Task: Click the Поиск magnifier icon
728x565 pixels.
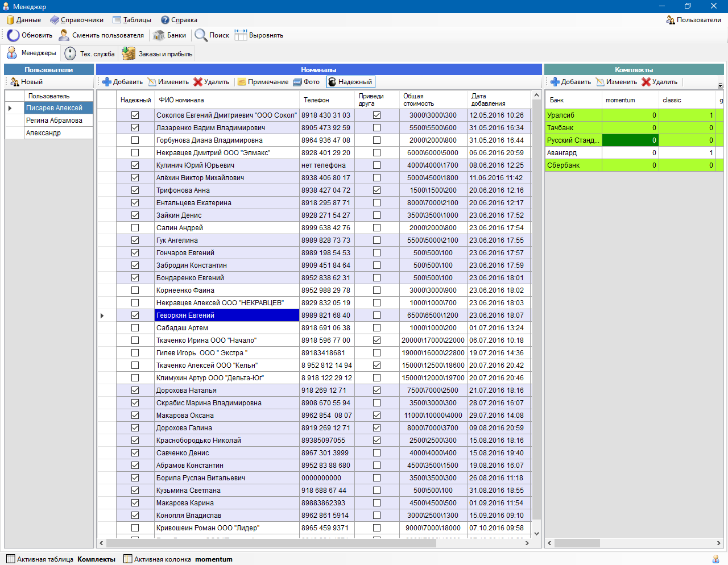Action: (x=201, y=35)
